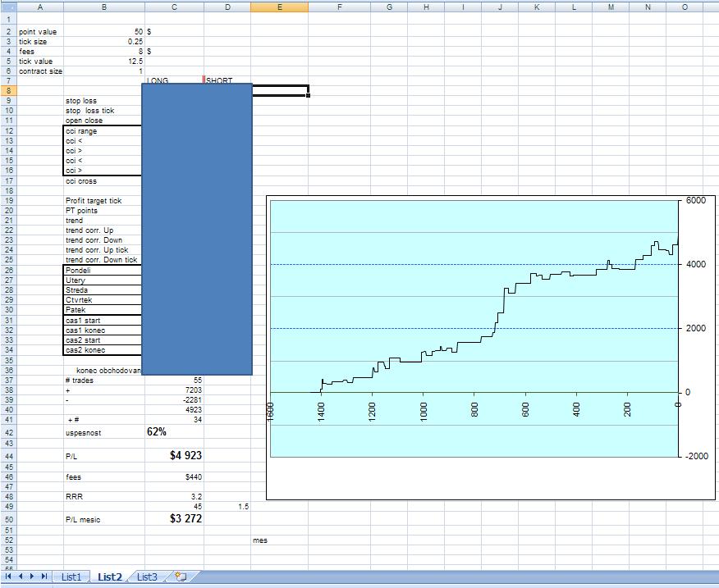Image resolution: width=719 pixels, height=588 pixels.
Task: Click the 'Profit target tick' cell
Action: pos(104,201)
